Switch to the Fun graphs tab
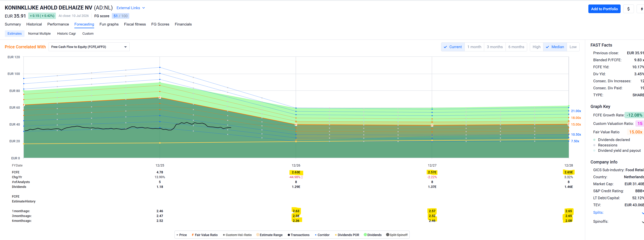 tap(109, 24)
